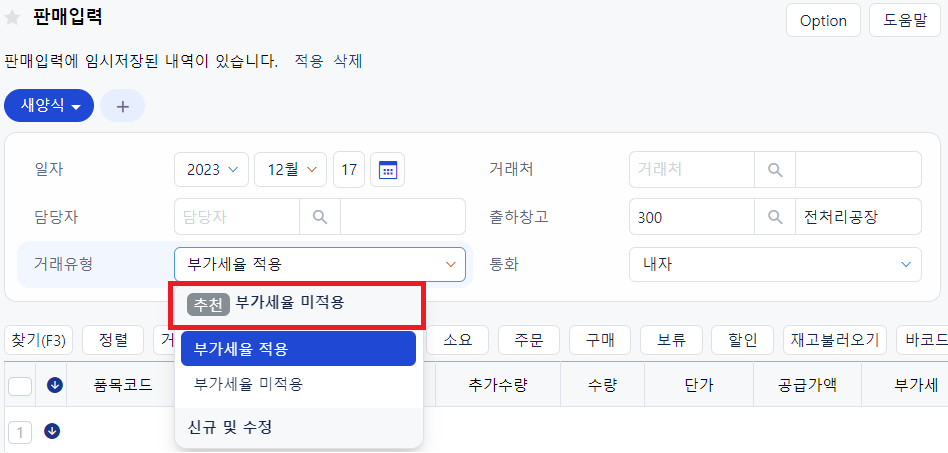Image resolution: width=948 pixels, height=453 pixels.
Task: Focus the day field showing 17
Action: click(x=349, y=169)
